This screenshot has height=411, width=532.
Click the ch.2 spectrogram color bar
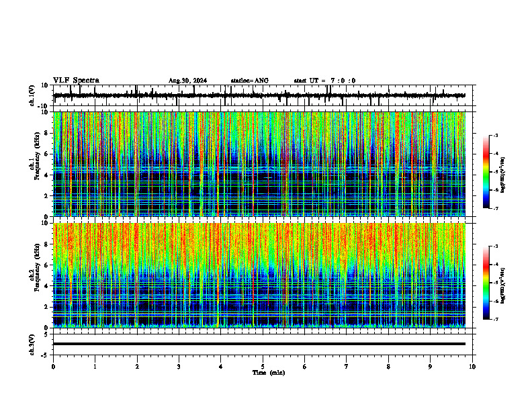(486, 283)
